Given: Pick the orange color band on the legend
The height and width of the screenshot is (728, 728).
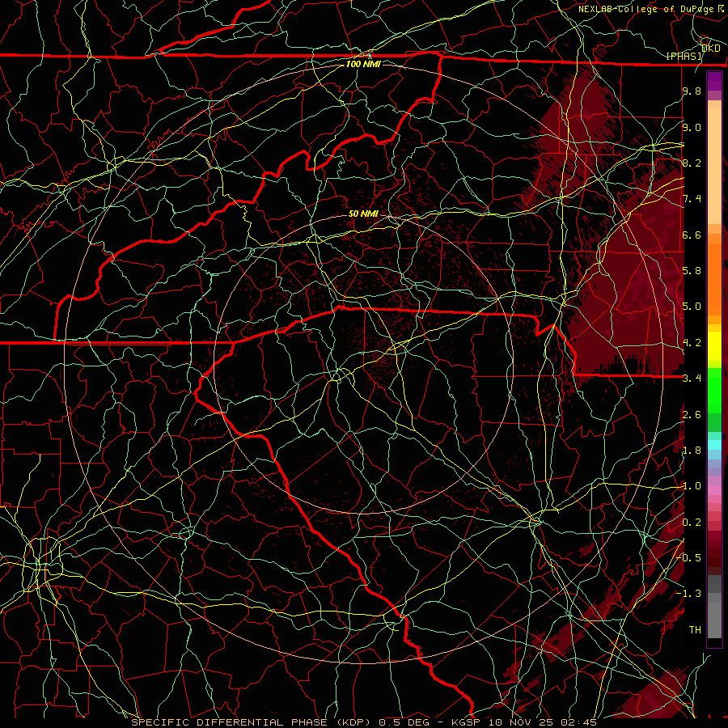Looking at the screenshot, I should click(x=714, y=278).
